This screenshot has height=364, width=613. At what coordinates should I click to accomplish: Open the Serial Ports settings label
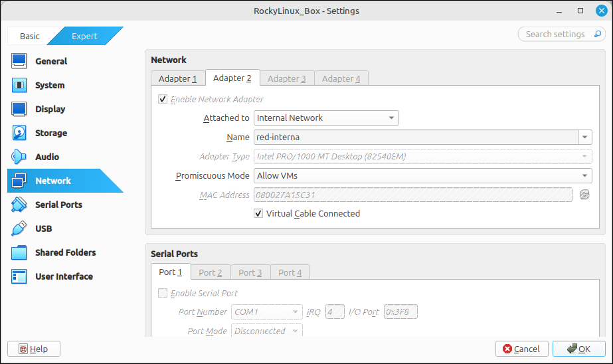tap(58, 205)
